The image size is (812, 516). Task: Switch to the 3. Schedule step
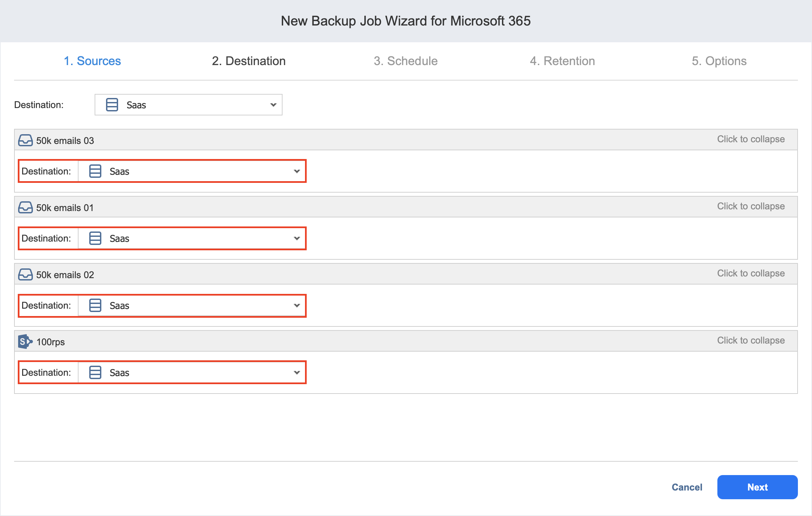[x=406, y=61]
